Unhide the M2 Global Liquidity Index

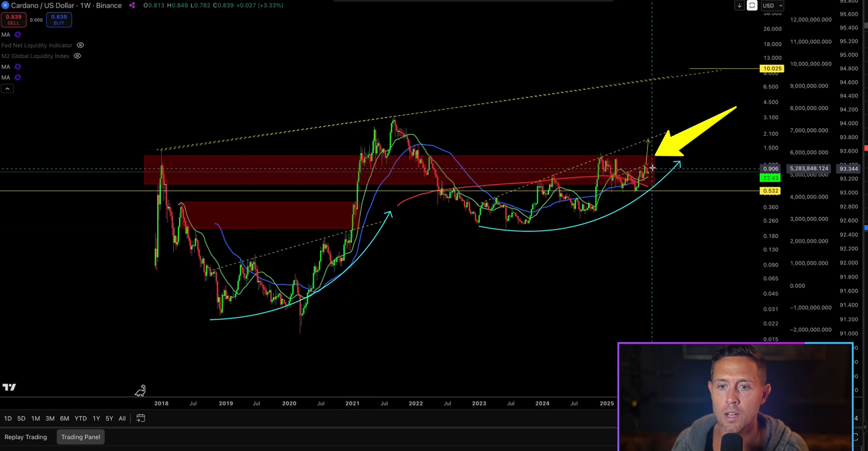pos(77,56)
